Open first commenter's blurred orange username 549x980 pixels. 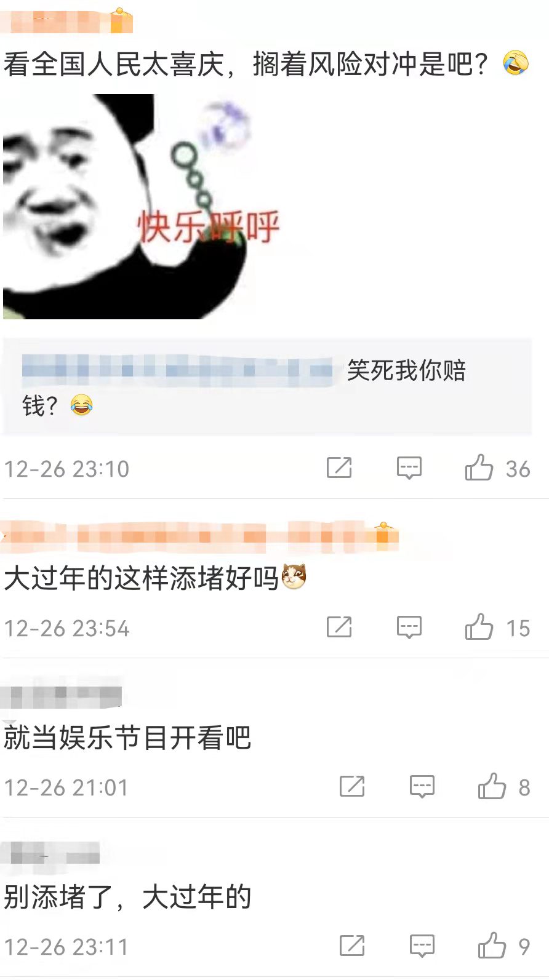(x=66, y=22)
